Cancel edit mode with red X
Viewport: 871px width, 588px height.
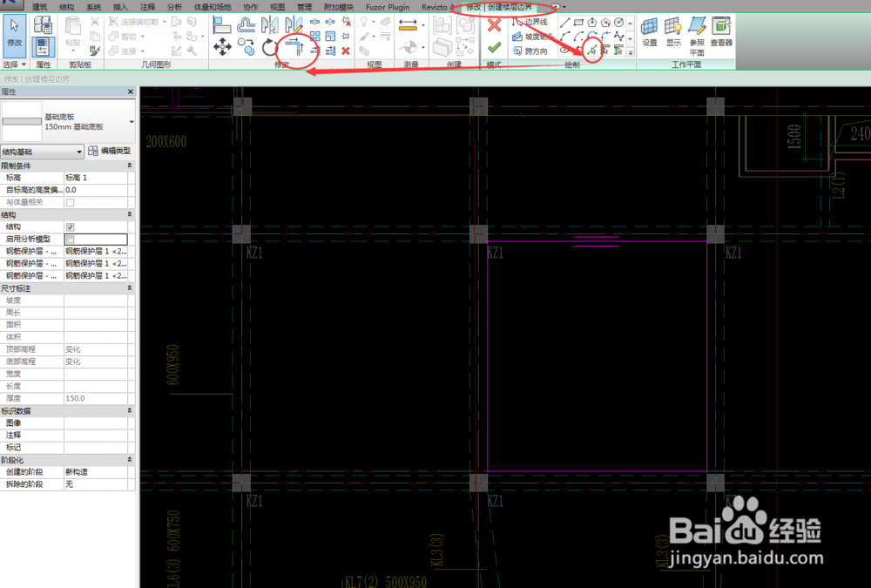click(x=494, y=25)
